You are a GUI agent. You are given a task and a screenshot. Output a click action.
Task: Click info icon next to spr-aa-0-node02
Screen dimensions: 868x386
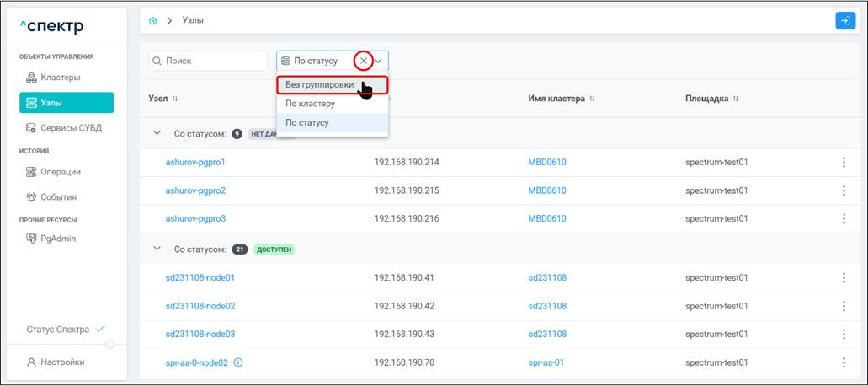(x=238, y=363)
